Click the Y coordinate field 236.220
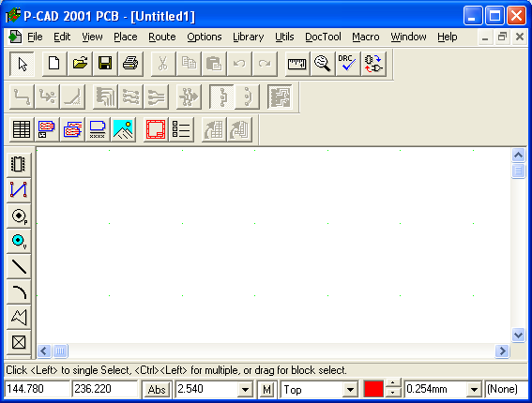Viewport: 532px width, 403px height. [x=105, y=389]
